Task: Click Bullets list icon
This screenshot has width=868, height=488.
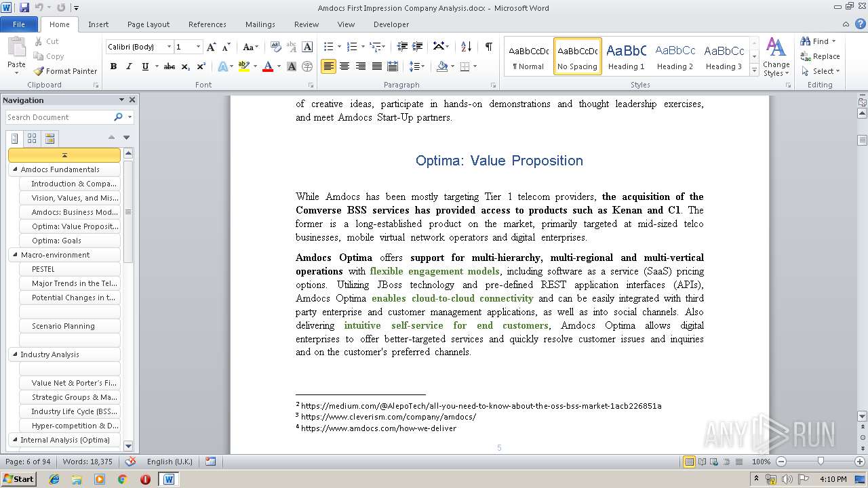Action: pyautogui.click(x=328, y=47)
